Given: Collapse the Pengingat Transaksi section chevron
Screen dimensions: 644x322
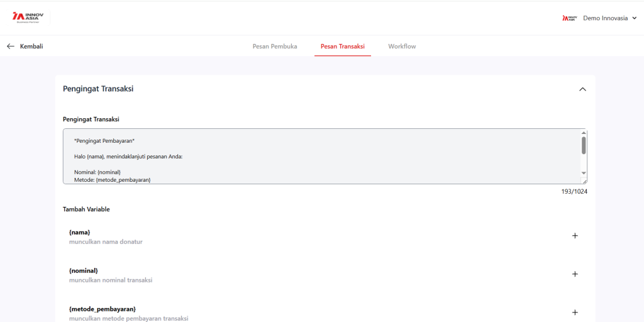Looking at the screenshot, I should coord(582,89).
